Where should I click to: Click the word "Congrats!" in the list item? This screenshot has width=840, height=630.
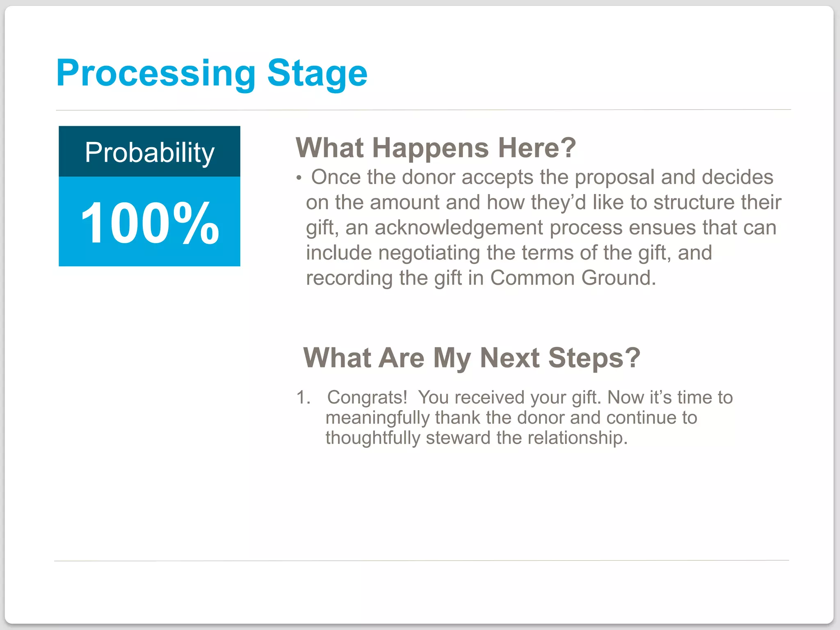(x=367, y=397)
